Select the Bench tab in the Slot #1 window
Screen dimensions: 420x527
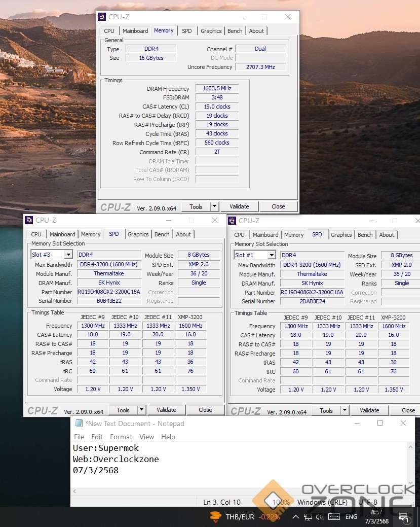tap(365, 235)
